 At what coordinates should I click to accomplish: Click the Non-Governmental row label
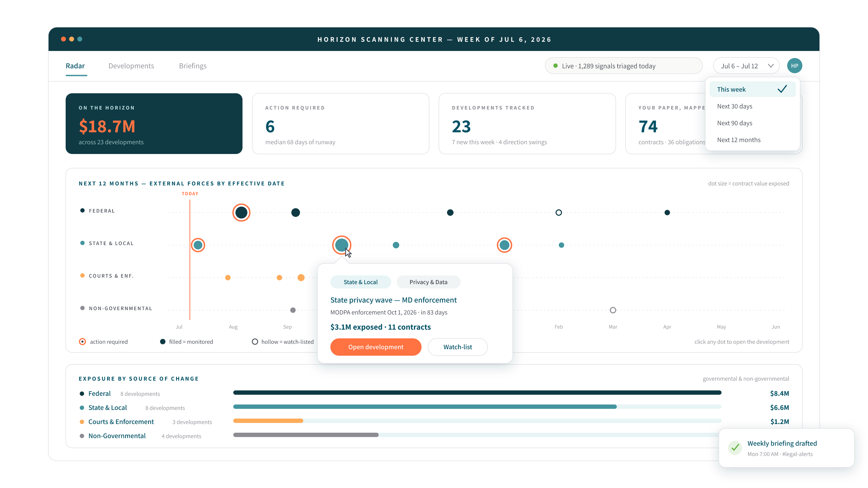(120, 309)
